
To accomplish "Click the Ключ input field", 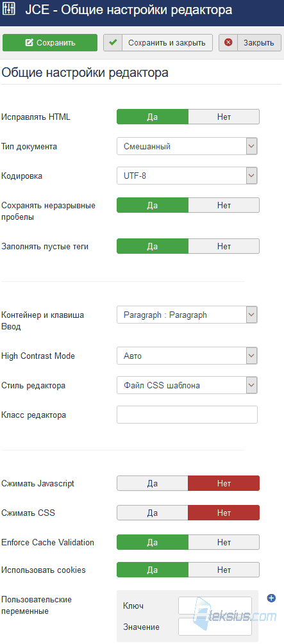I will 215,606.
